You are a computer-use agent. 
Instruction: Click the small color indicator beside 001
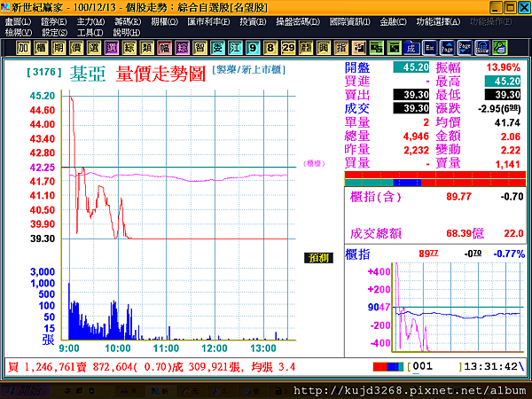388,367
